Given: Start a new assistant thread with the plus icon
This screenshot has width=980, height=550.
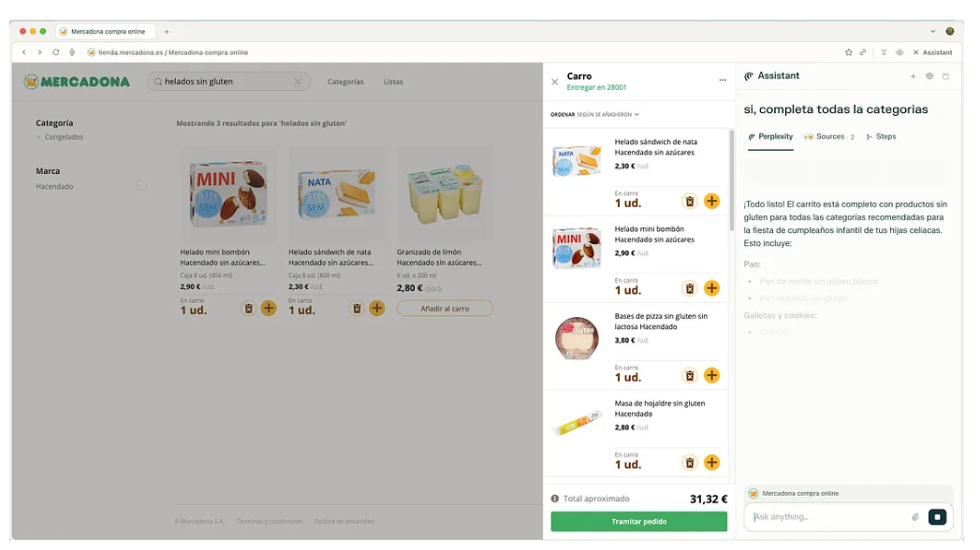Looking at the screenshot, I should pyautogui.click(x=914, y=76).
